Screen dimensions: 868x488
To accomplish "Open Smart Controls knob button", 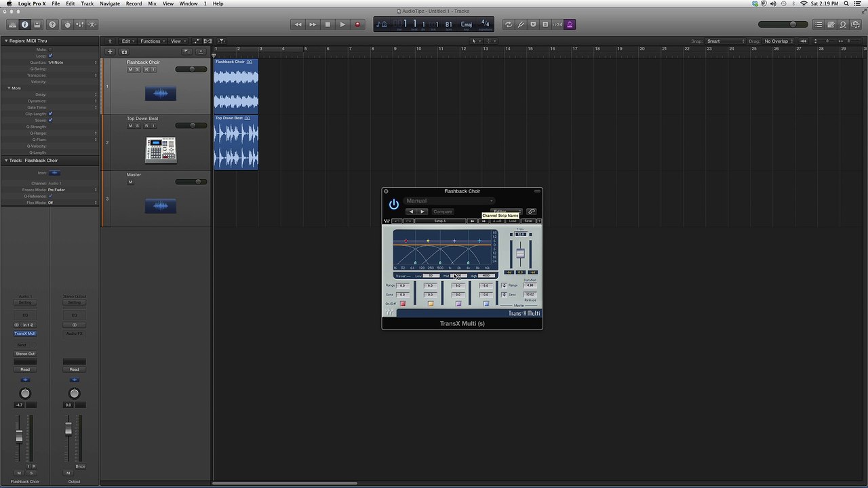I will click(67, 24).
